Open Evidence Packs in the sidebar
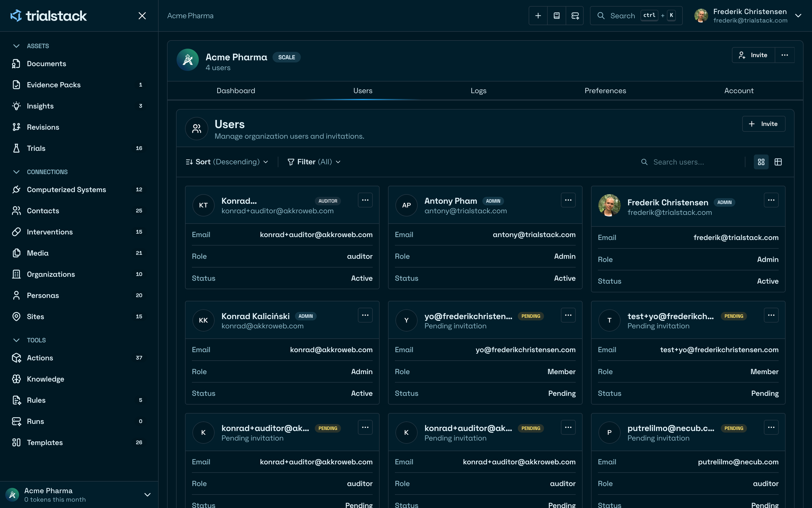The width and height of the screenshot is (812, 508). pos(79,85)
